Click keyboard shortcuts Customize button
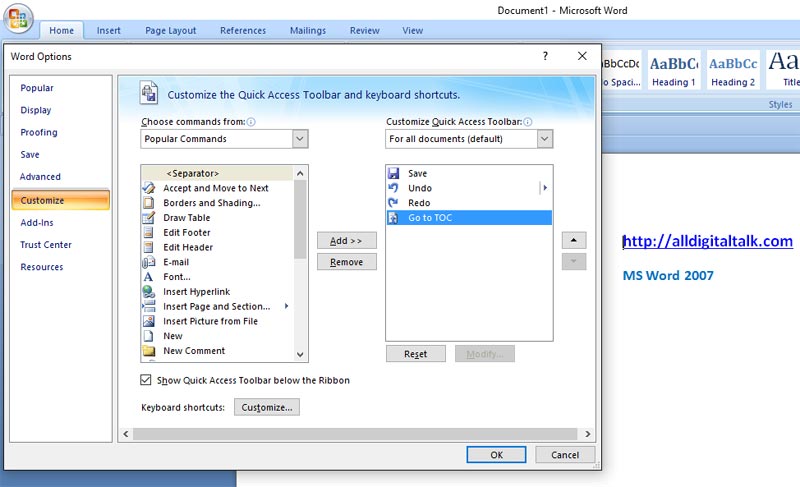Viewport: 800px width, 487px height. [x=267, y=407]
